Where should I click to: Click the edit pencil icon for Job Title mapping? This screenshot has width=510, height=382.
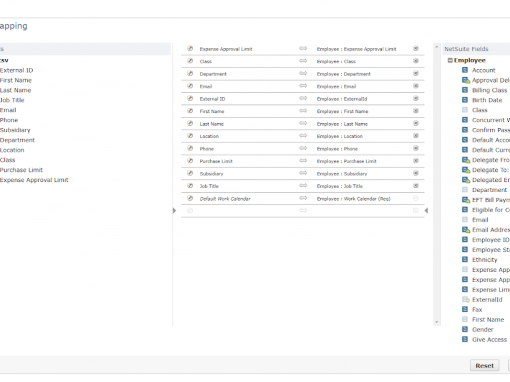pyautogui.click(x=190, y=186)
